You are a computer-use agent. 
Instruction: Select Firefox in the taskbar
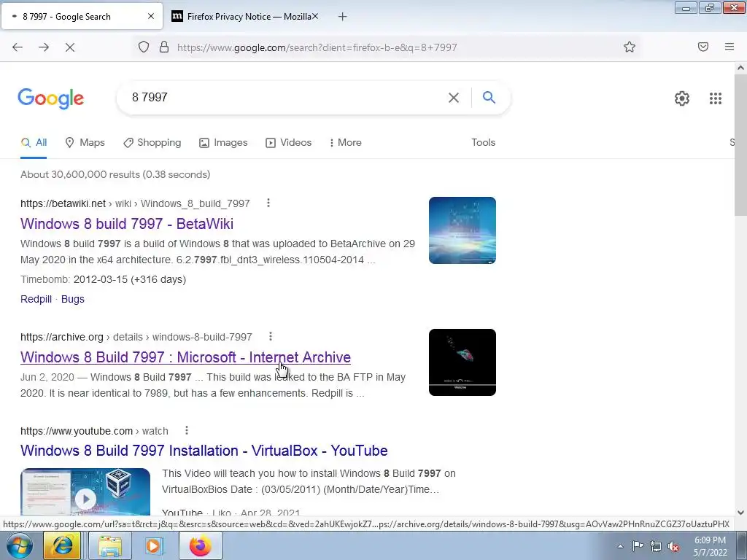[200, 545]
